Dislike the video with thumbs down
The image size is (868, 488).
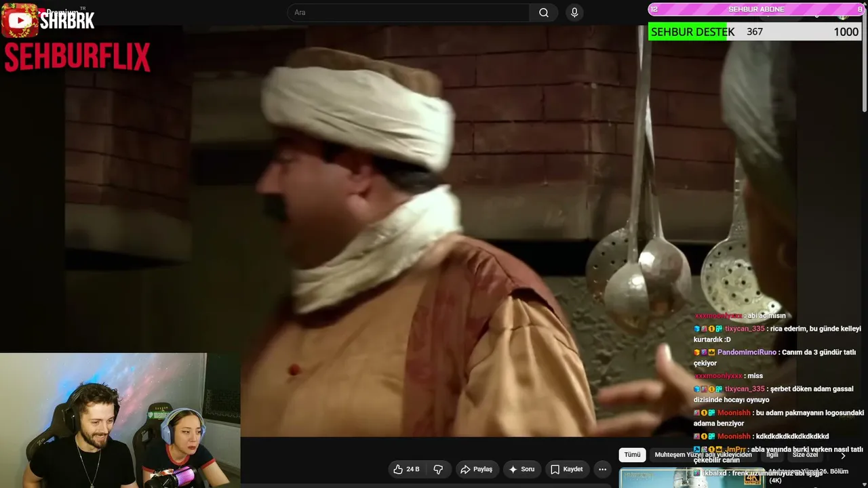(x=438, y=469)
